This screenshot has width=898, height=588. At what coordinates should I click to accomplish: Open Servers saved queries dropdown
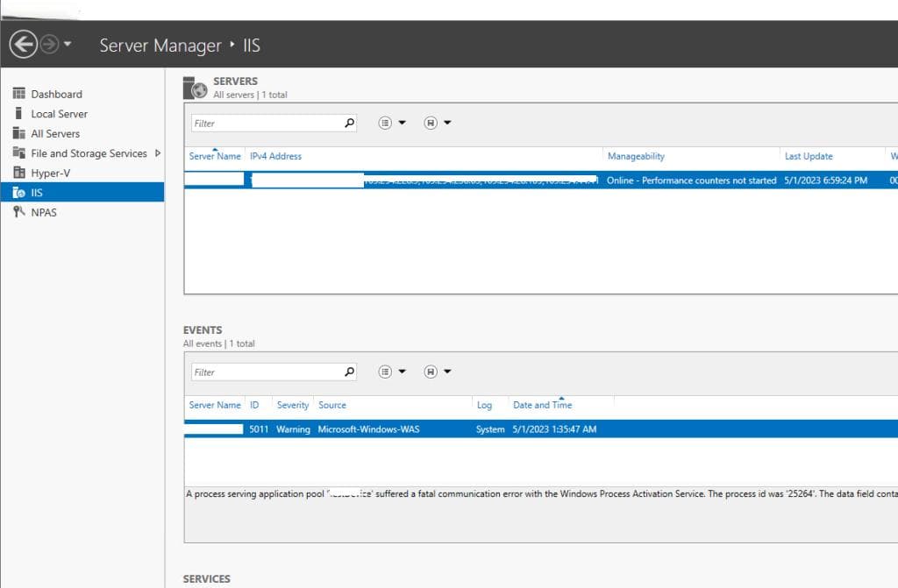tap(438, 123)
